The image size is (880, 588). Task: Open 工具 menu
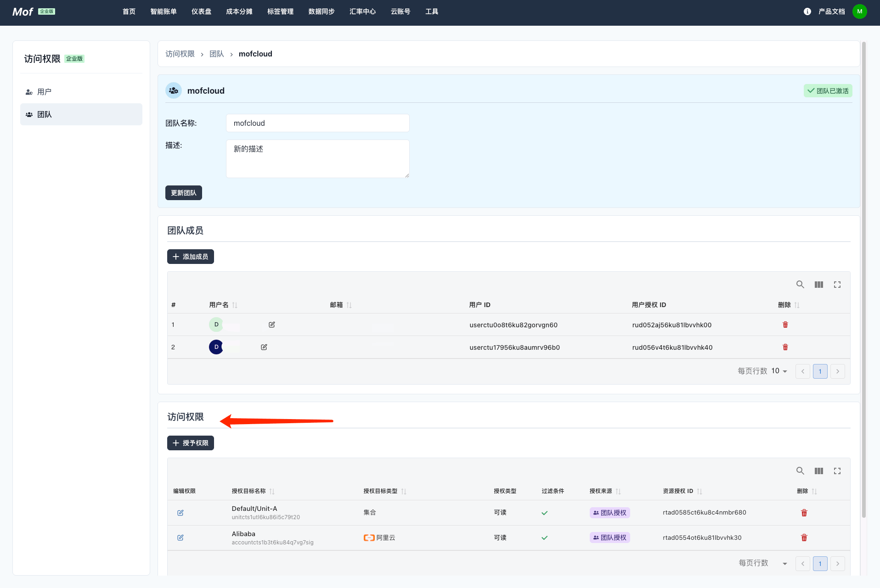tap(432, 11)
